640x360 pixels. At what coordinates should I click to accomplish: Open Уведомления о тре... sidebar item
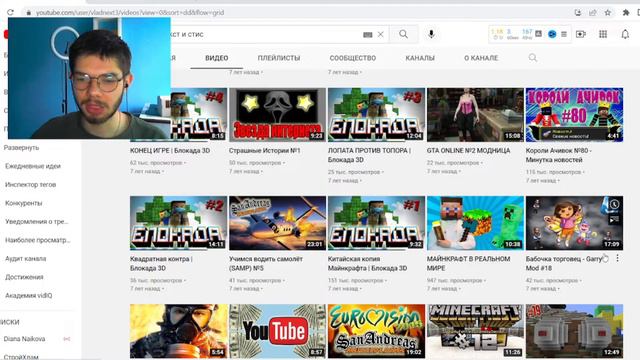point(36,222)
